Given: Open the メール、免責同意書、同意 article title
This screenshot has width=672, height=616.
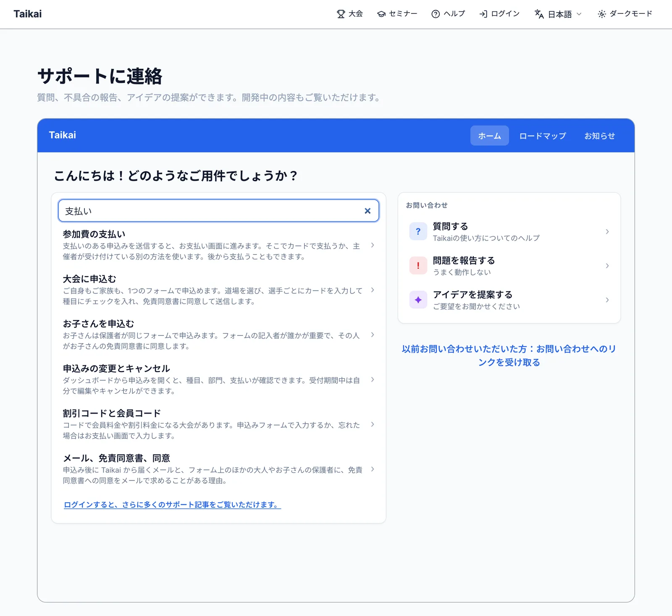Looking at the screenshot, I should pos(116,458).
